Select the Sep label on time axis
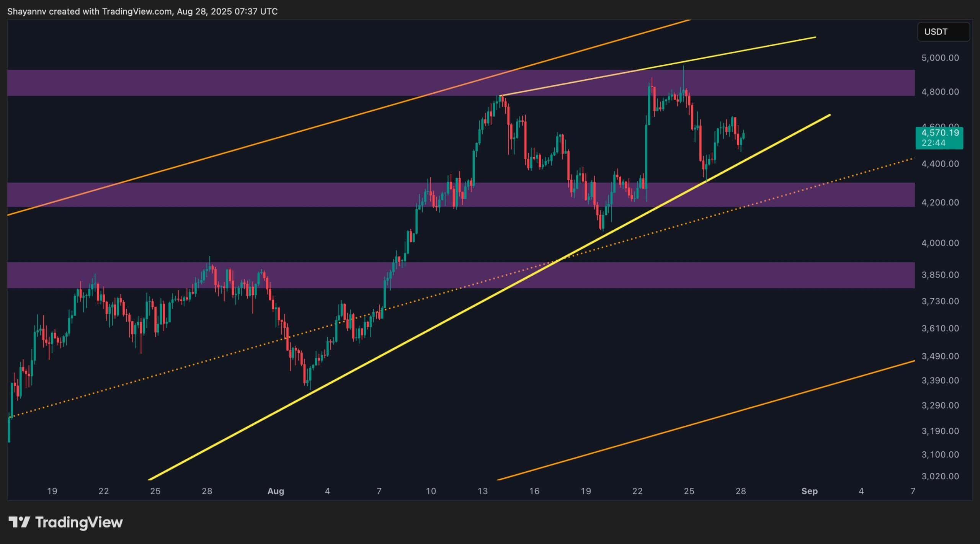This screenshot has height=544, width=980. (809, 491)
